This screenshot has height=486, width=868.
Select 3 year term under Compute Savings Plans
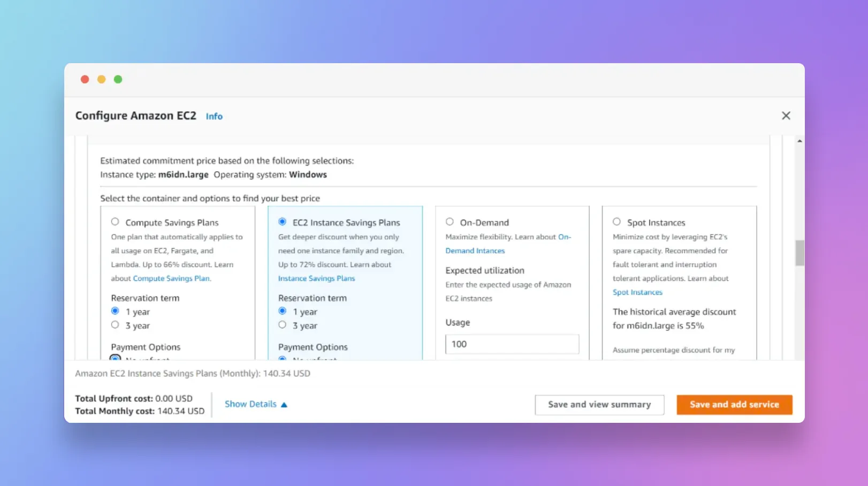click(115, 325)
